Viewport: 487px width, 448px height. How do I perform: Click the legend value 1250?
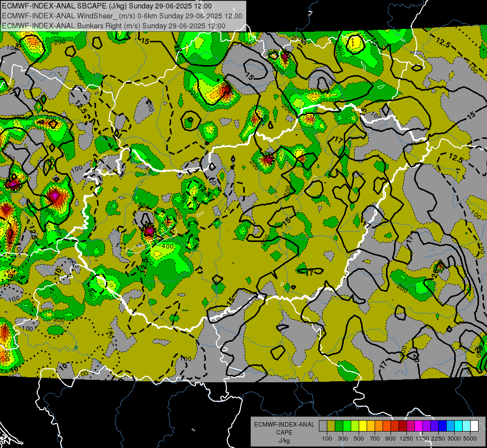(406, 439)
